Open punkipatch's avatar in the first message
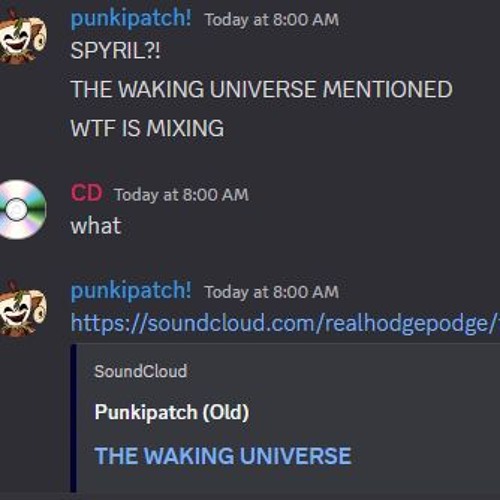Image resolution: width=500 pixels, height=500 pixels. [23, 37]
